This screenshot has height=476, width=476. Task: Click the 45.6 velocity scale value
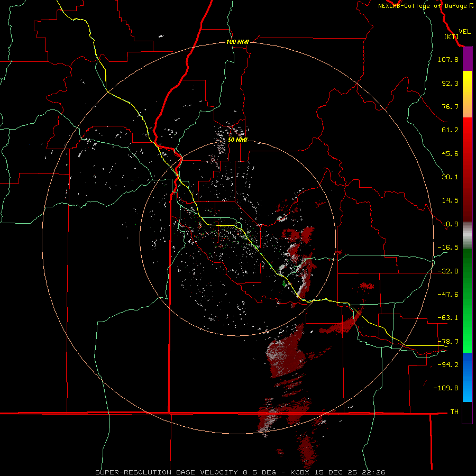coord(450,153)
